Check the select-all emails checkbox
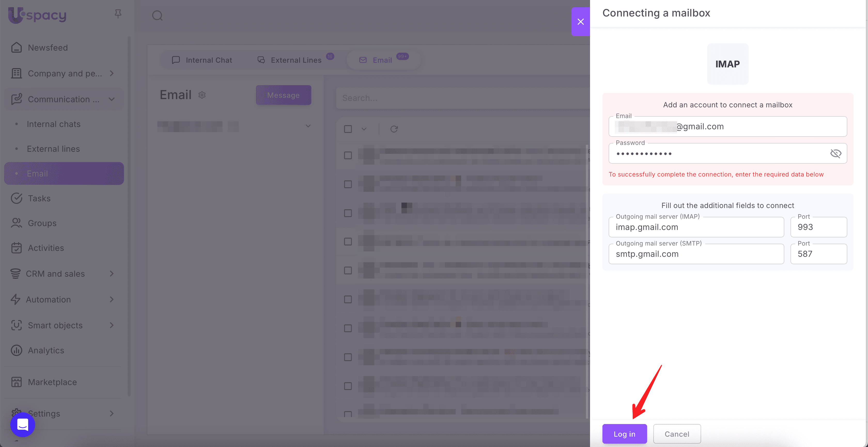The width and height of the screenshot is (868, 447). coord(348,129)
